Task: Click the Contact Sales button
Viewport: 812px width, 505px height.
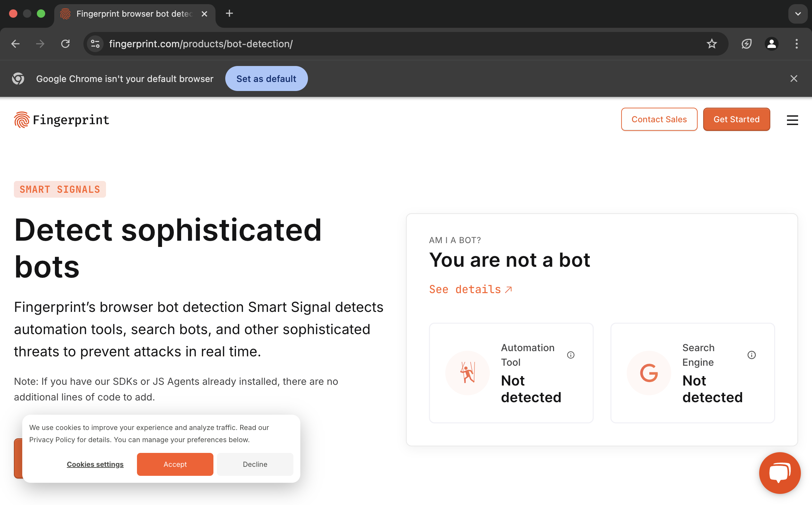Action: [x=659, y=119]
